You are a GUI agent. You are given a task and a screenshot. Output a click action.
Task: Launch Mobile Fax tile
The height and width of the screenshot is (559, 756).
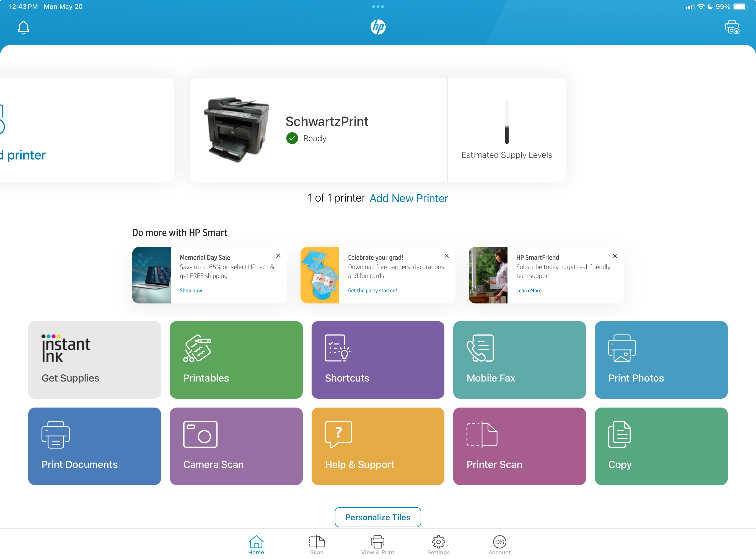click(519, 359)
